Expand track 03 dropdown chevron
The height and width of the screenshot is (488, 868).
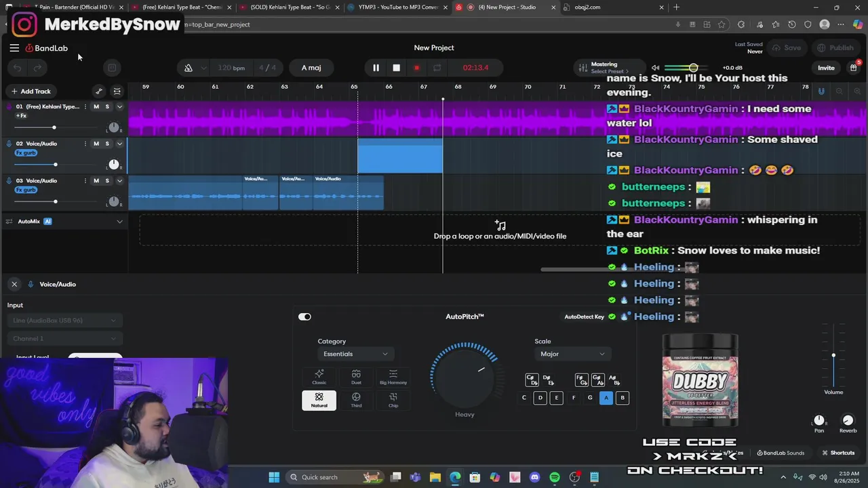[120, 181]
